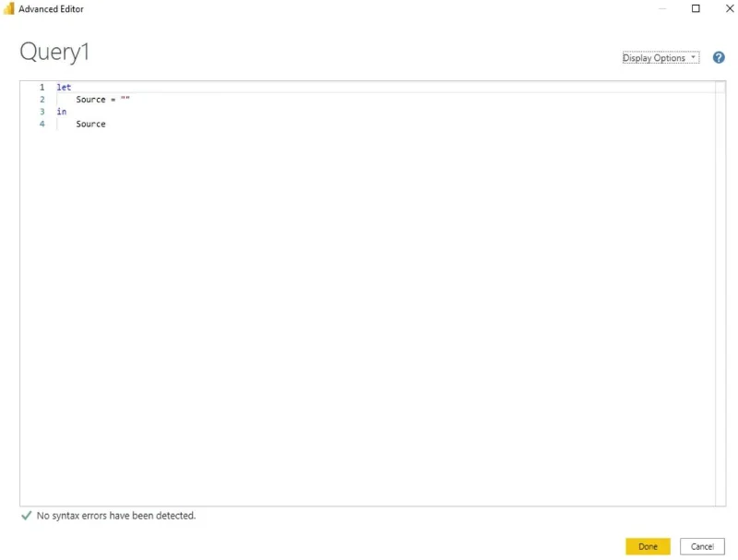This screenshot has height=560, width=738.
Task: Click line number 1 in the gutter
Action: (42, 87)
